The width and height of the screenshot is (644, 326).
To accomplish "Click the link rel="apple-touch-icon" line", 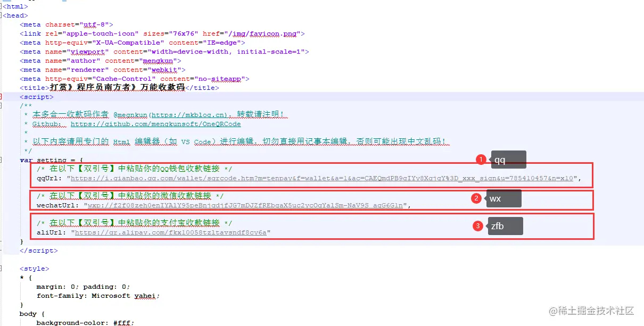I will [x=162, y=34].
